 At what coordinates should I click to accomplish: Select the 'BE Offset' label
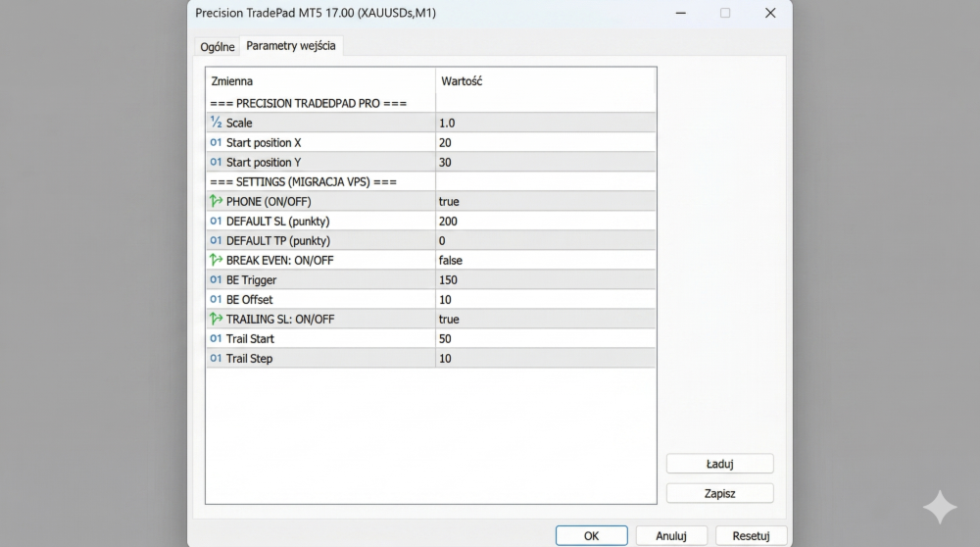coord(249,299)
